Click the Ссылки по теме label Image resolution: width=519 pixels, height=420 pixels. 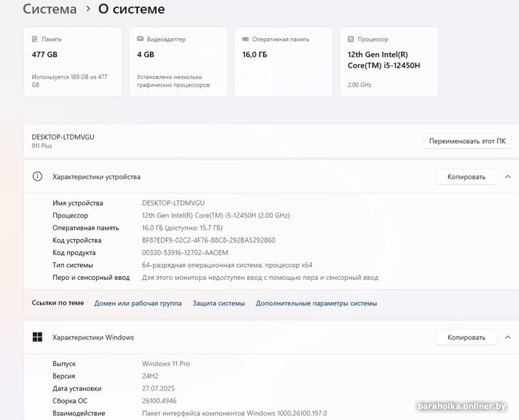pos(58,303)
